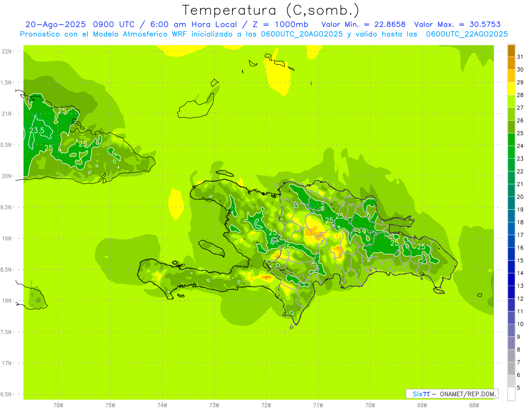Click the '15' colorbar label
532x411 pixels.
click(520, 260)
